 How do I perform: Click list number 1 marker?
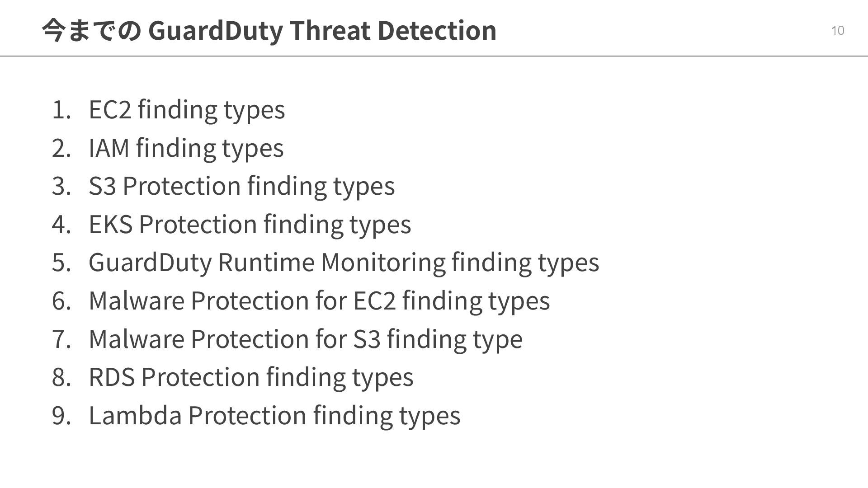point(61,110)
